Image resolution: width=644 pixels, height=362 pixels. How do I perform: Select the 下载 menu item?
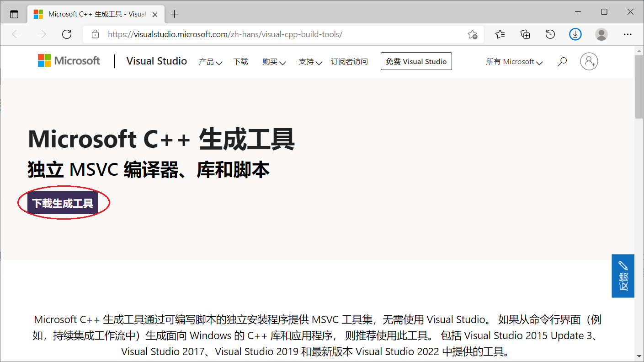pos(241,62)
